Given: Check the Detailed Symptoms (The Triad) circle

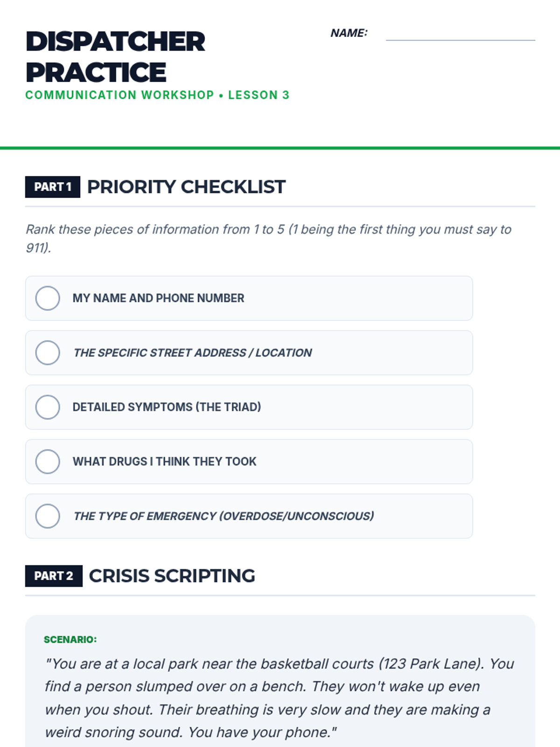Looking at the screenshot, I should tap(48, 407).
